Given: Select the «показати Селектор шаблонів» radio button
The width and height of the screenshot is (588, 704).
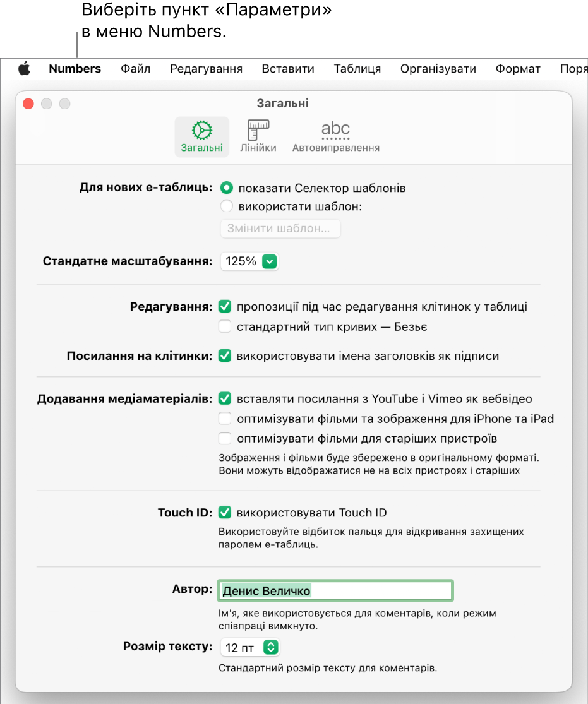Looking at the screenshot, I should point(226,188).
